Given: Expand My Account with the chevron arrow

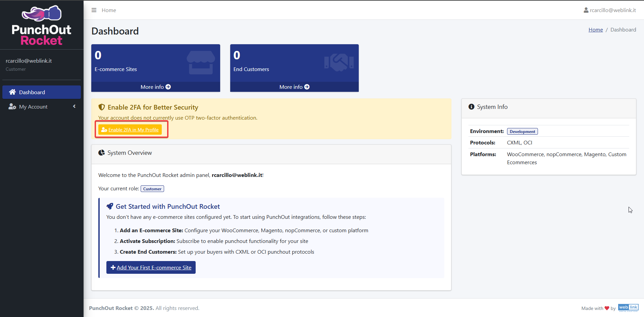Looking at the screenshot, I should point(74,107).
